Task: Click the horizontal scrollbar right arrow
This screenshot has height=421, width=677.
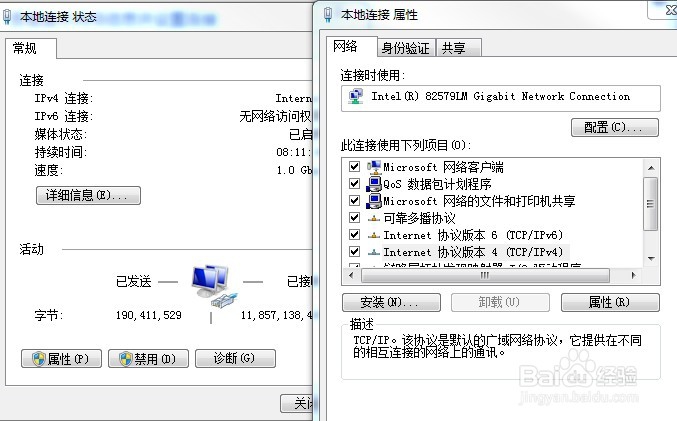Action: click(x=633, y=275)
